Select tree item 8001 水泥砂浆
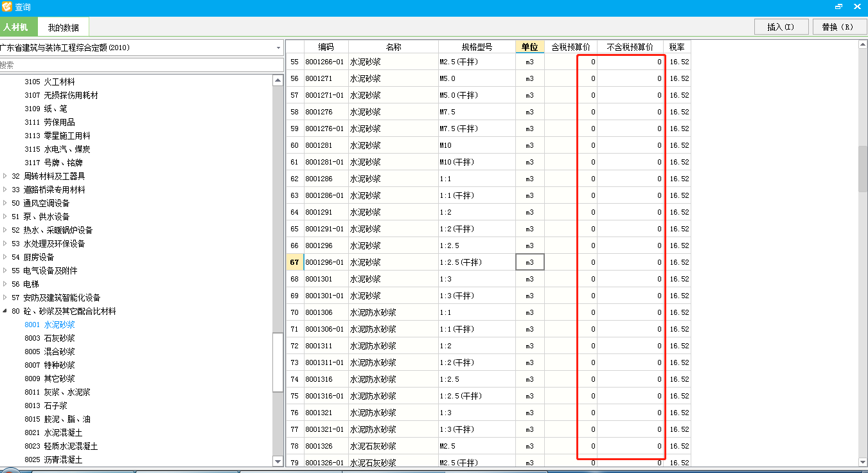Viewport: 868px width, 473px height. 49,325
